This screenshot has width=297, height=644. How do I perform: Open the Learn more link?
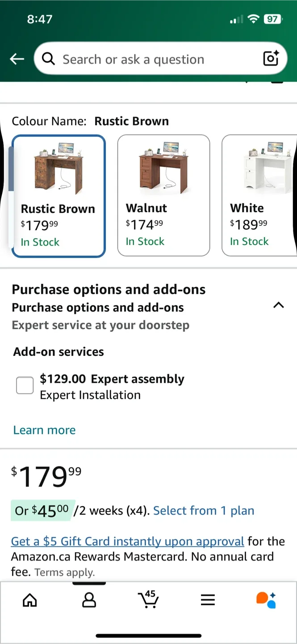coord(44,430)
